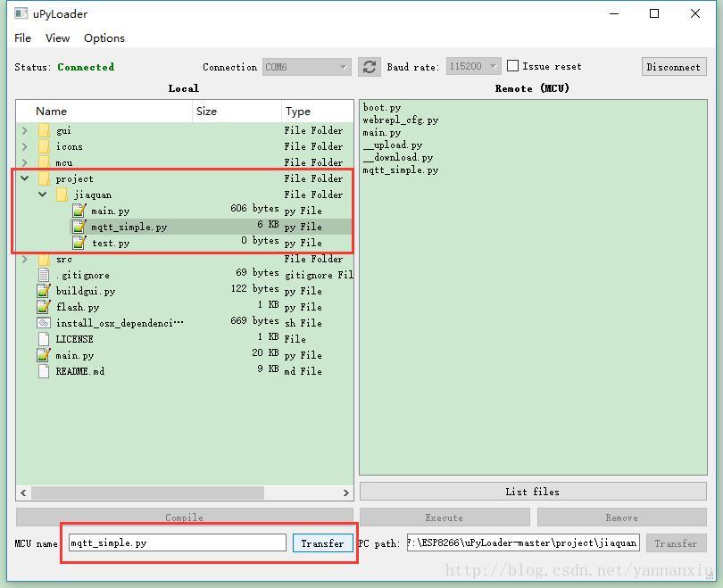
Task: Select the test.py row in Local
Action: [185, 243]
